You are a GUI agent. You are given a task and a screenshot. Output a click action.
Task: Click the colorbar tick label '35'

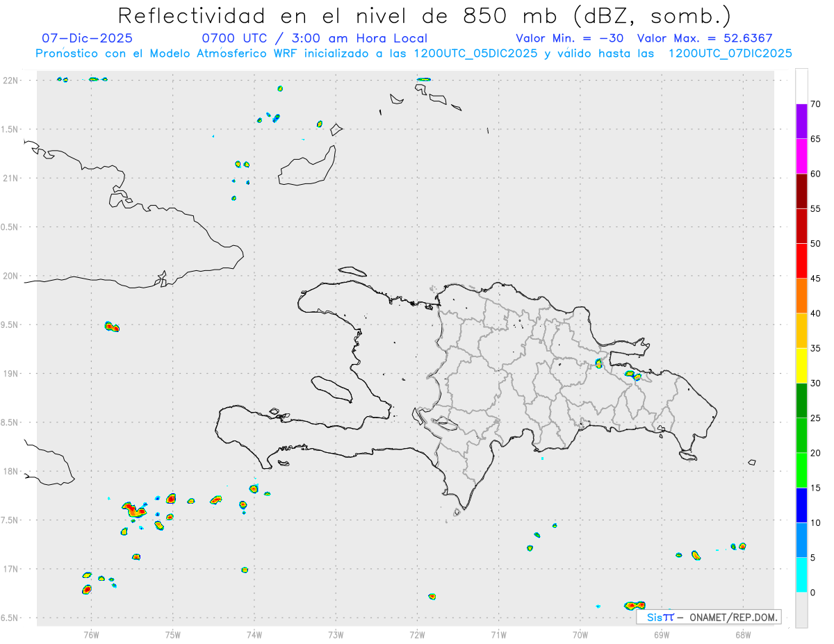pyautogui.click(x=815, y=348)
